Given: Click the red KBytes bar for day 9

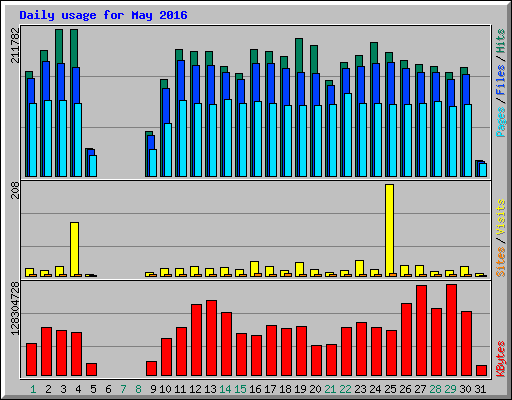Looking at the screenshot, I should point(151,369).
